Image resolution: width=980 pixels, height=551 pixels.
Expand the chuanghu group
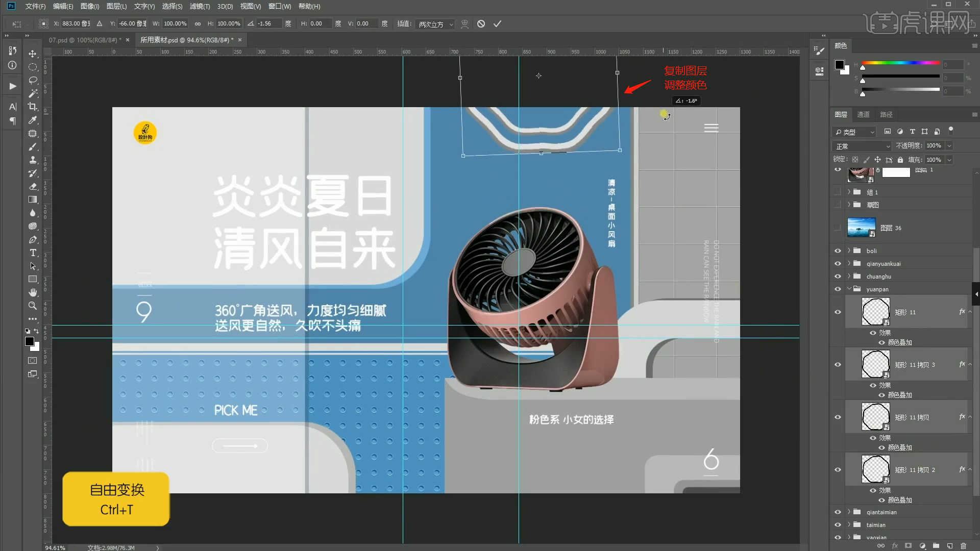[849, 276]
